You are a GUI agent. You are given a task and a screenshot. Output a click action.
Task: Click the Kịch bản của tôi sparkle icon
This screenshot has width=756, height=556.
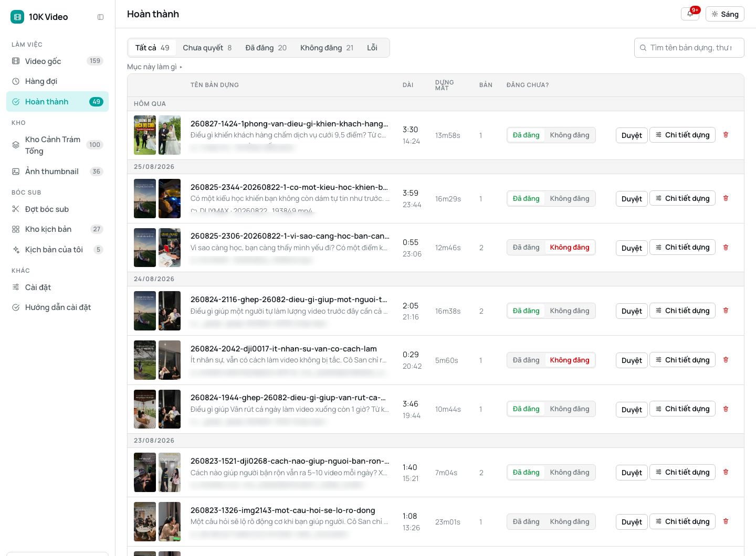click(x=16, y=250)
